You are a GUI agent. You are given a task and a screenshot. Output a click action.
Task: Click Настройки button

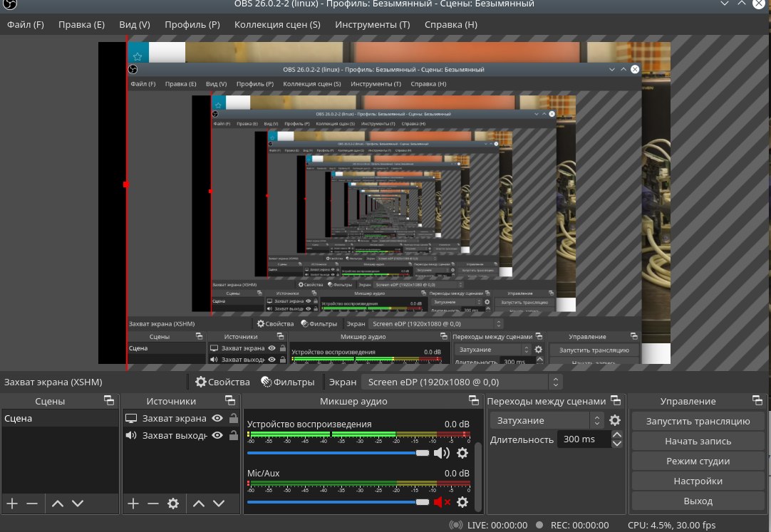[698, 481]
